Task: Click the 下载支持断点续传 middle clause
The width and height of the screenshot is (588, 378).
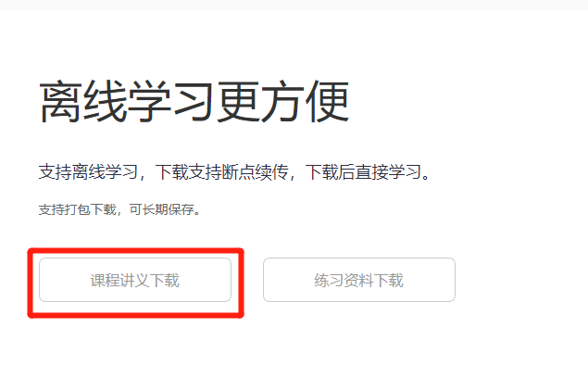Action: point(221,172)
